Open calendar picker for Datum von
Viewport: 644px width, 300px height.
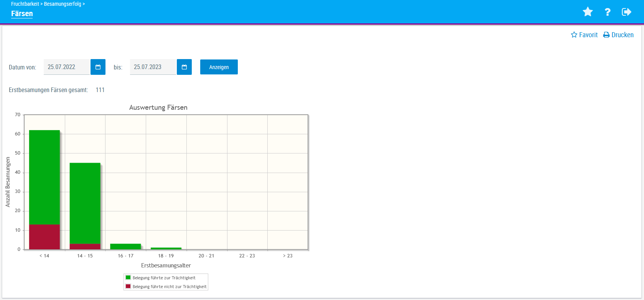(98, 67)
